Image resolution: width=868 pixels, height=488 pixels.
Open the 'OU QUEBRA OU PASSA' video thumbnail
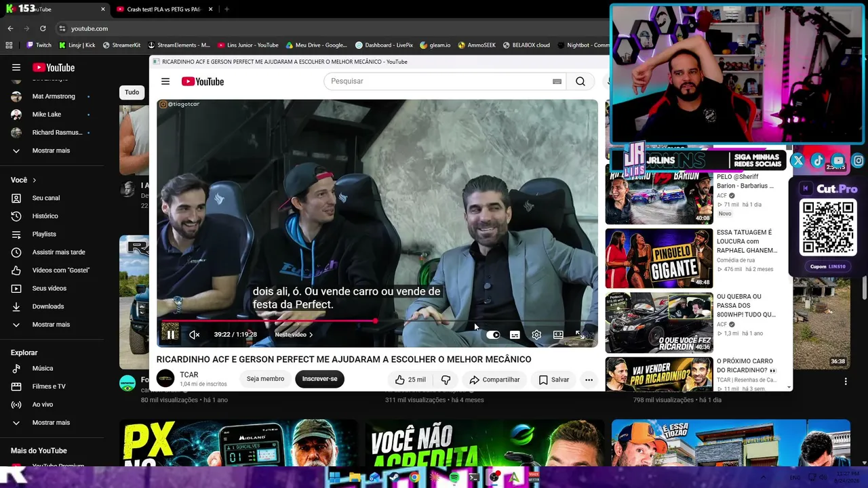click(658, 323)
